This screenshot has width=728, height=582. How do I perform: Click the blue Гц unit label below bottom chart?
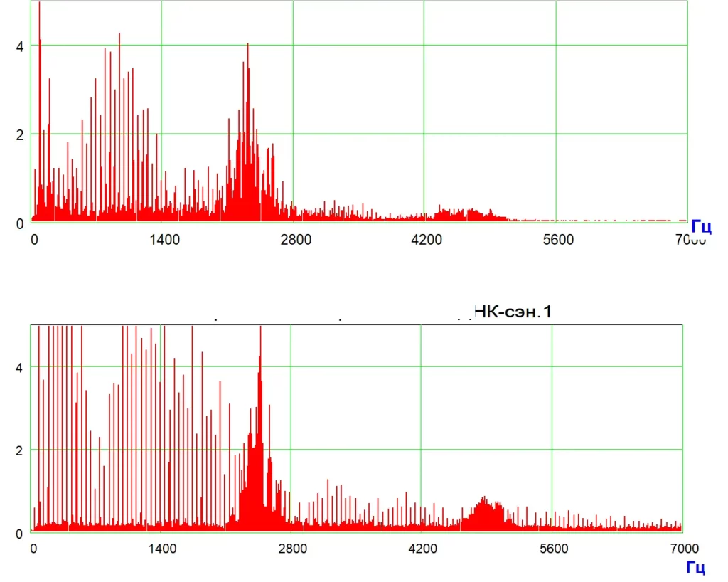pyautogui.click(x=695, y=567)
